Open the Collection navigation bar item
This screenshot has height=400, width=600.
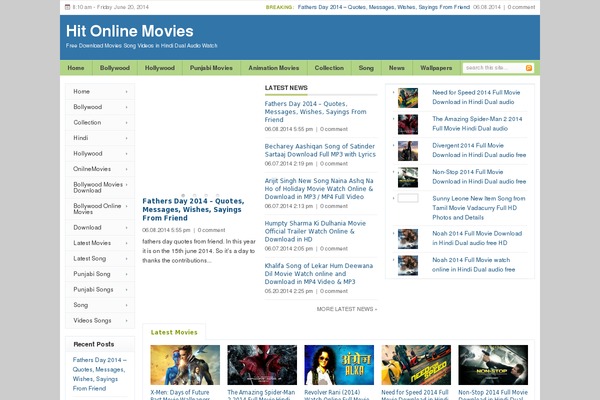click(x=329, y=68)
